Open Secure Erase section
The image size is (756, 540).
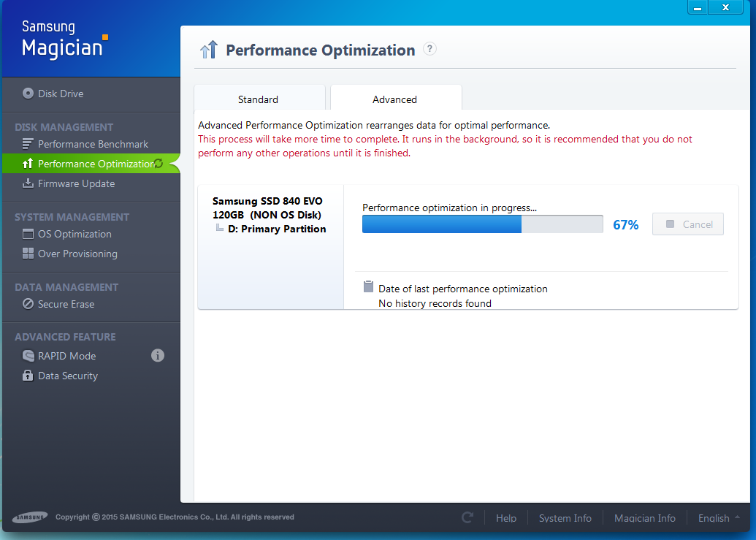(x=66, y=304)
